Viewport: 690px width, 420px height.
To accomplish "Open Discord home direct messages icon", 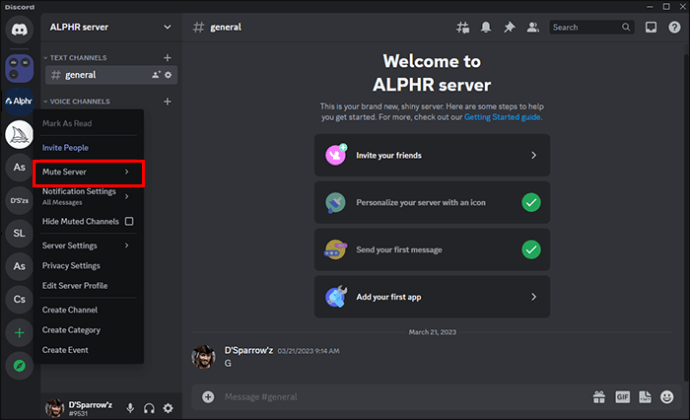I will coord(19,29).
